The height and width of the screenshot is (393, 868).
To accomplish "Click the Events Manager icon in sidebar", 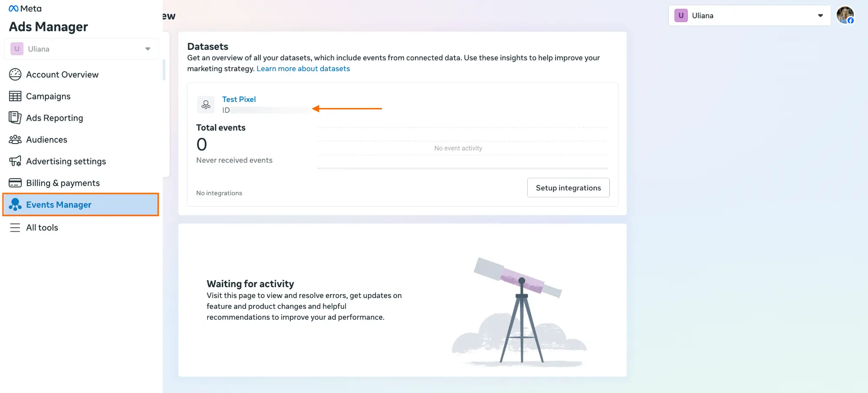I will click(15, 204).
